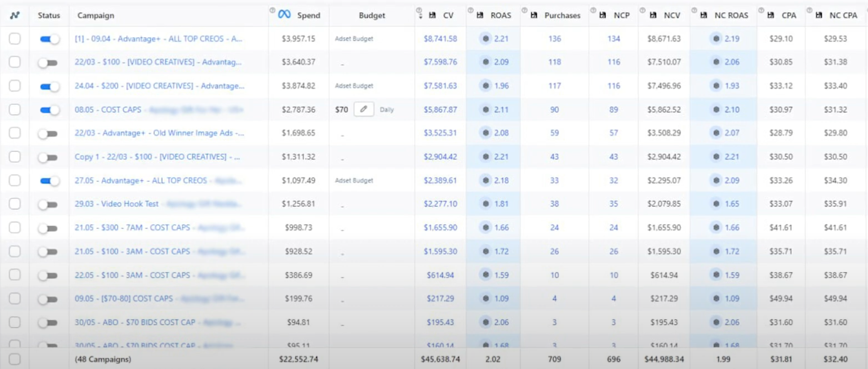
Task: Click the ROAS dot icon beside 2.21 in first row
Action: [x=485, y=39]
